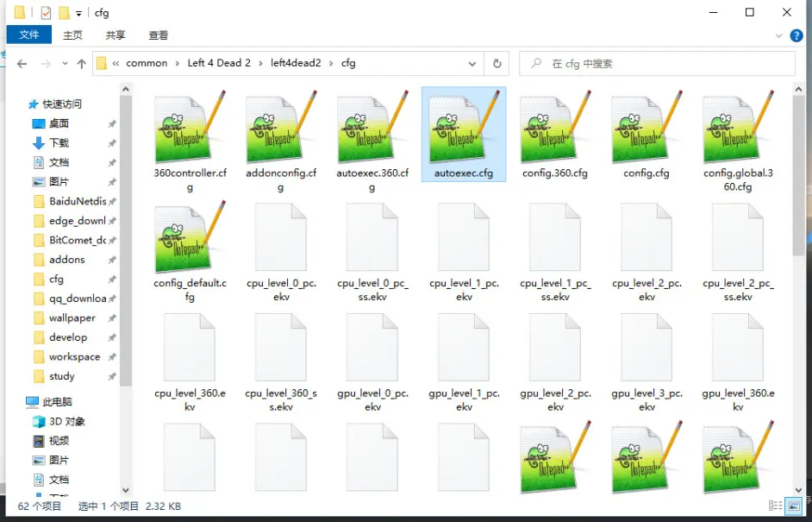
Task: Navigate to Left 4 Dead 2 breadcrumb
Action: pos(219,63)
